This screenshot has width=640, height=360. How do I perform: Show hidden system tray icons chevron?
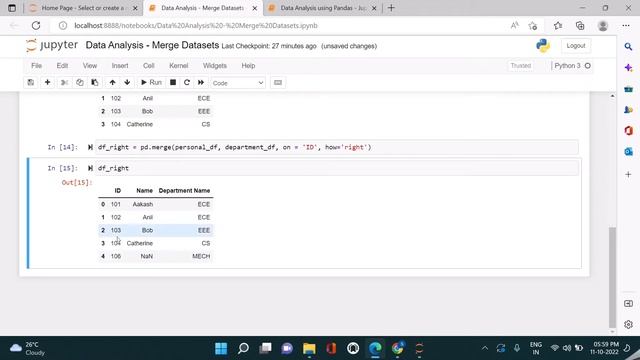pyautogui.click(x=484, y=348)
